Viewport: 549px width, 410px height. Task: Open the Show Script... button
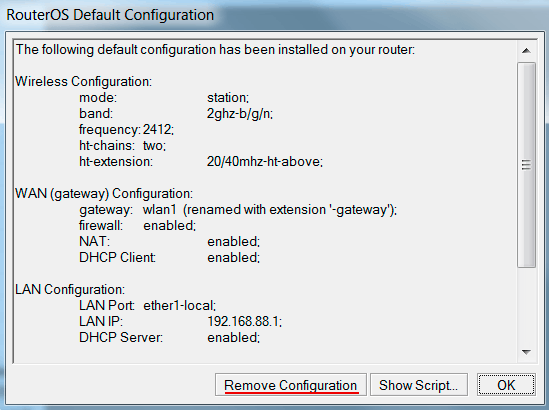pyautogui.click(x=419, y=385)
